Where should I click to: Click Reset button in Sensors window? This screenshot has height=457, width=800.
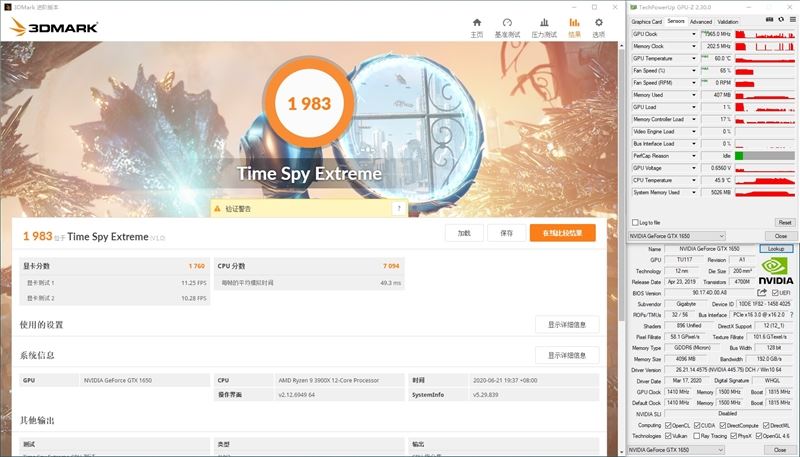785,222
